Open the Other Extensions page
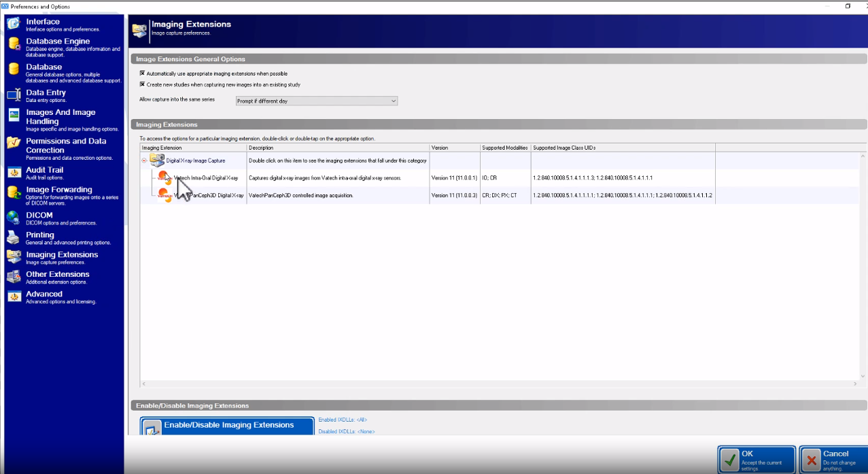The height and width of the screenshot is (474, 868). (63, 277)
